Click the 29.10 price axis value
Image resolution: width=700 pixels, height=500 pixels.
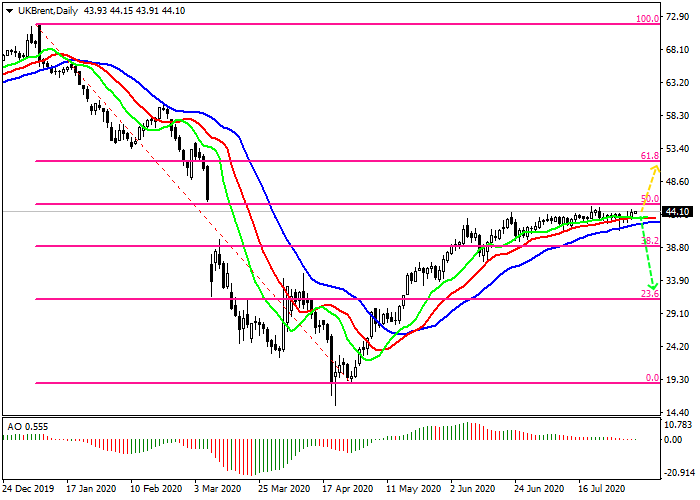pyautogui.click(x=677, y=314)
